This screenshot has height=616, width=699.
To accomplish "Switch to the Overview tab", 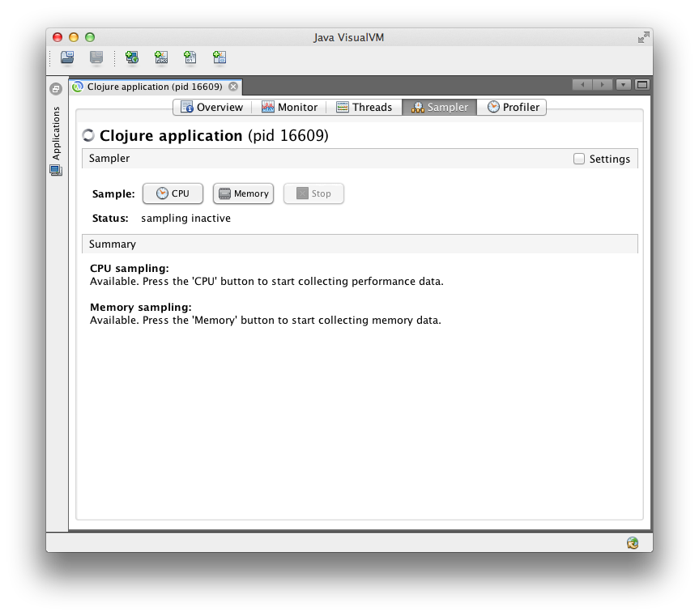I will click(x=211, y=108).
